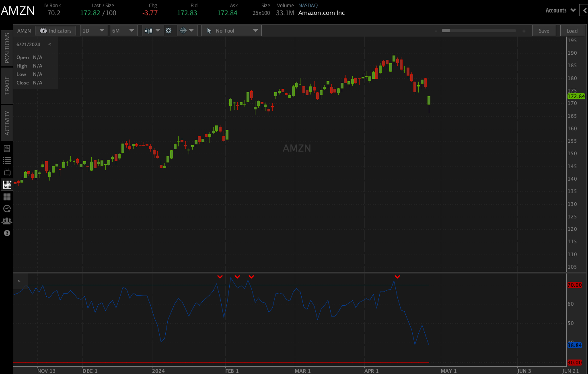Click the zoom out minus button
The image size is (588, 374).
click(436, 31)
